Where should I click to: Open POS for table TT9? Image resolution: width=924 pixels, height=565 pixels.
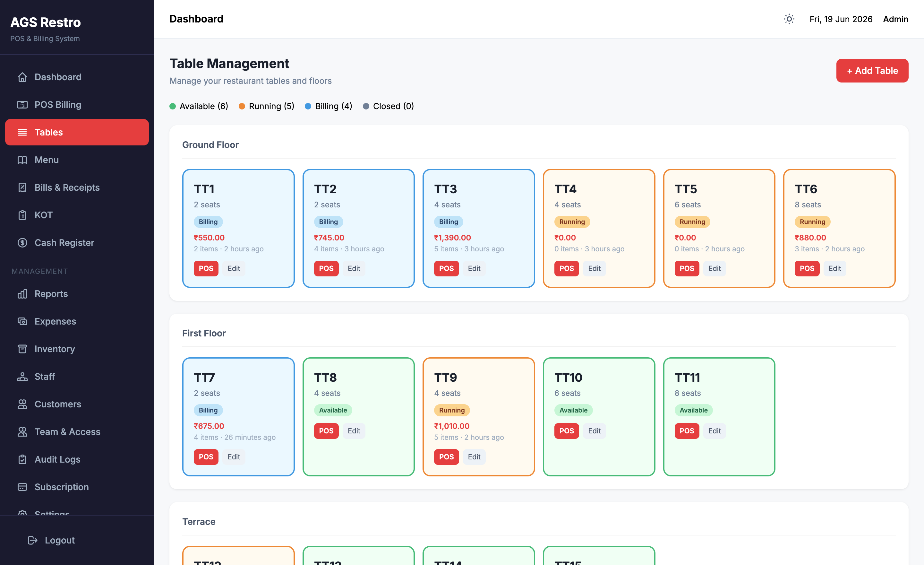(x=446, y=457)
